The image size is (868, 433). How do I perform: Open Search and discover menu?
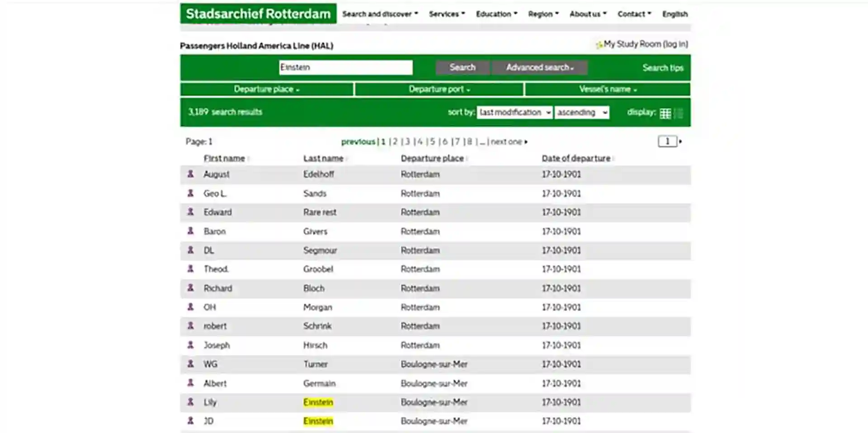click(380, 14)
